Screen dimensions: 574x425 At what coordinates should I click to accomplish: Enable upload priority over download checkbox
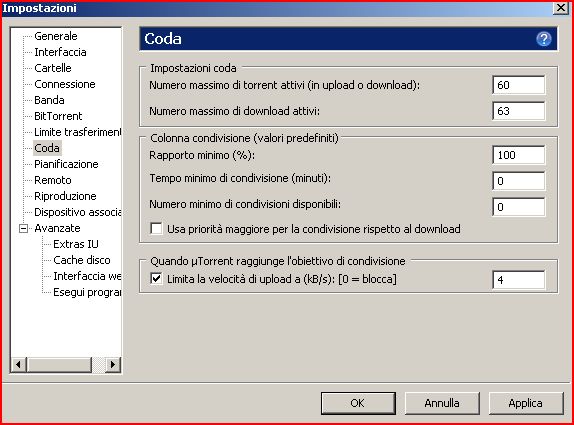pyautogui.click(x=156, y=229)
